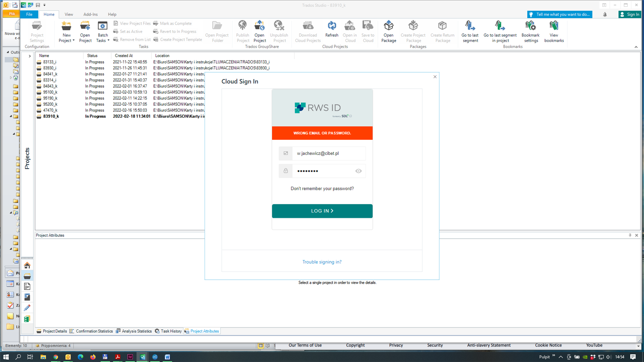Click the volume icon in system tray
Screen dimensions: 644x362
(x=609, y=357)
